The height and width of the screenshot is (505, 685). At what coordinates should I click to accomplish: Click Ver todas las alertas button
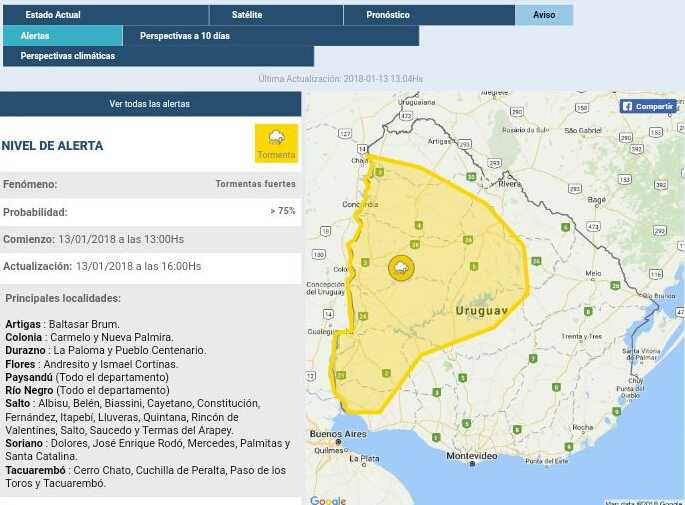coord(150,104)
